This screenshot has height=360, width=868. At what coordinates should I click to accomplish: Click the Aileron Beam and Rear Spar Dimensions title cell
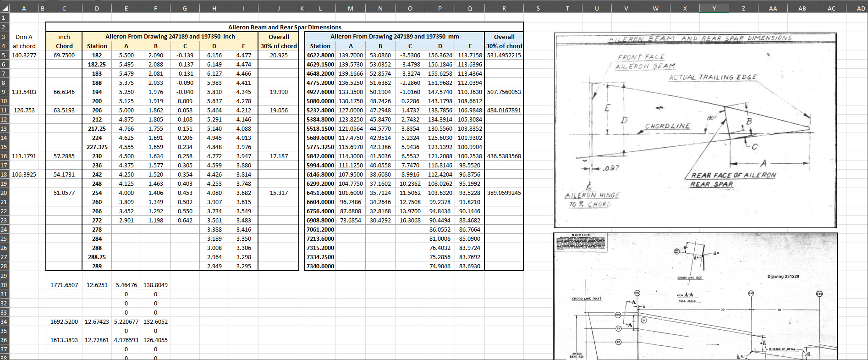click(x=284, y=27)
